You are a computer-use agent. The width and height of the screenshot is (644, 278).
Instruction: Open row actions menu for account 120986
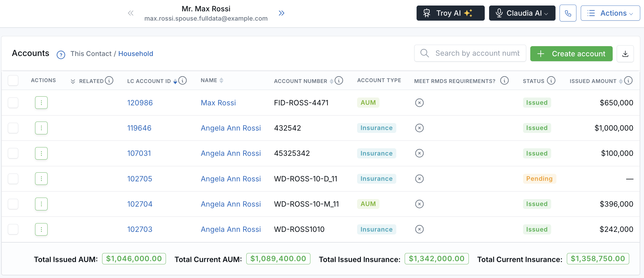point(41,103)
